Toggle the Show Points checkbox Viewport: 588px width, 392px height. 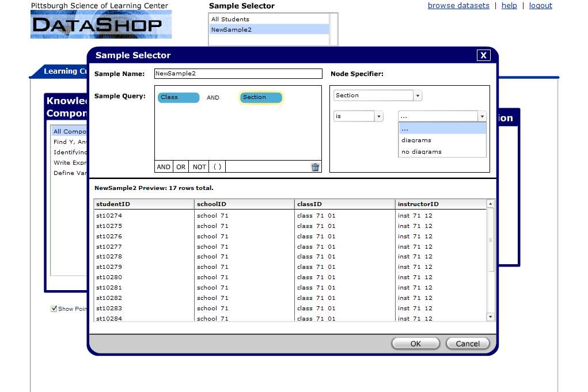click(54, 309)
